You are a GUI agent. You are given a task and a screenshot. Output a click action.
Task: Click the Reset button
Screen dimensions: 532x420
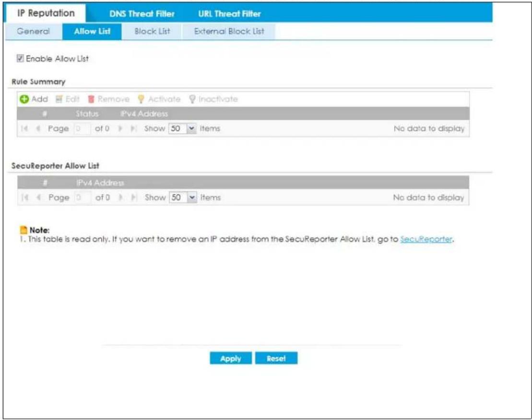[x=276, y=358]
